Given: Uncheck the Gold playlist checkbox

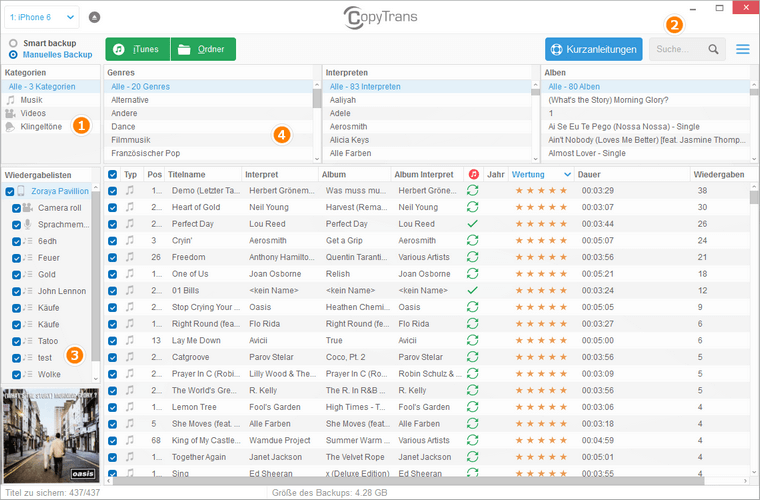Looking at the screenshot, I should (x=16, y=275).
